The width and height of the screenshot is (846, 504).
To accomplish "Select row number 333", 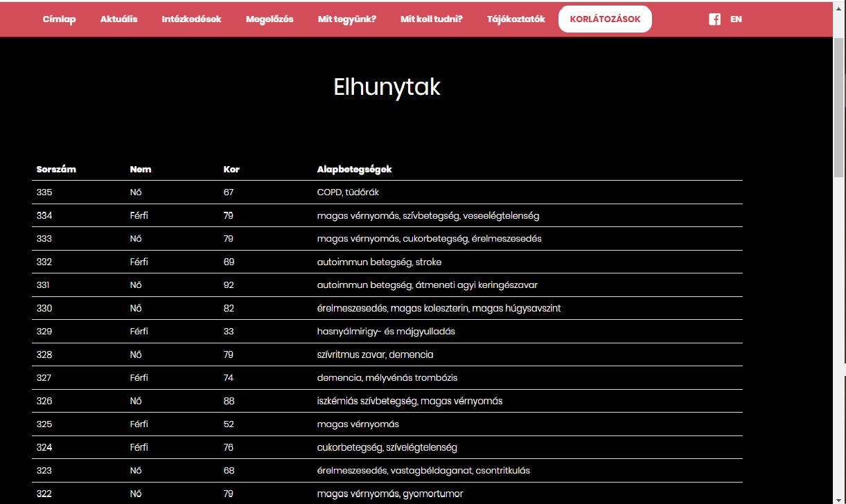I will point(44,239).
